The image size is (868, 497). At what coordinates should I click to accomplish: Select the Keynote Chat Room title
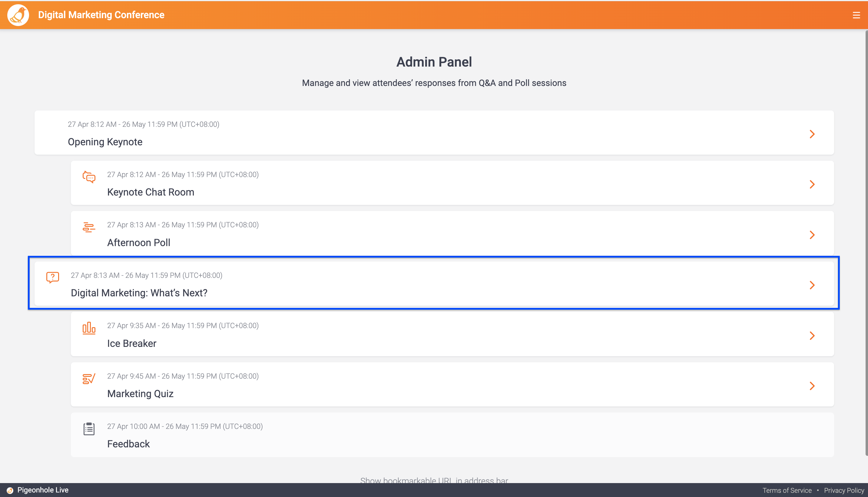pyautogui.click(x=151, y=192)
